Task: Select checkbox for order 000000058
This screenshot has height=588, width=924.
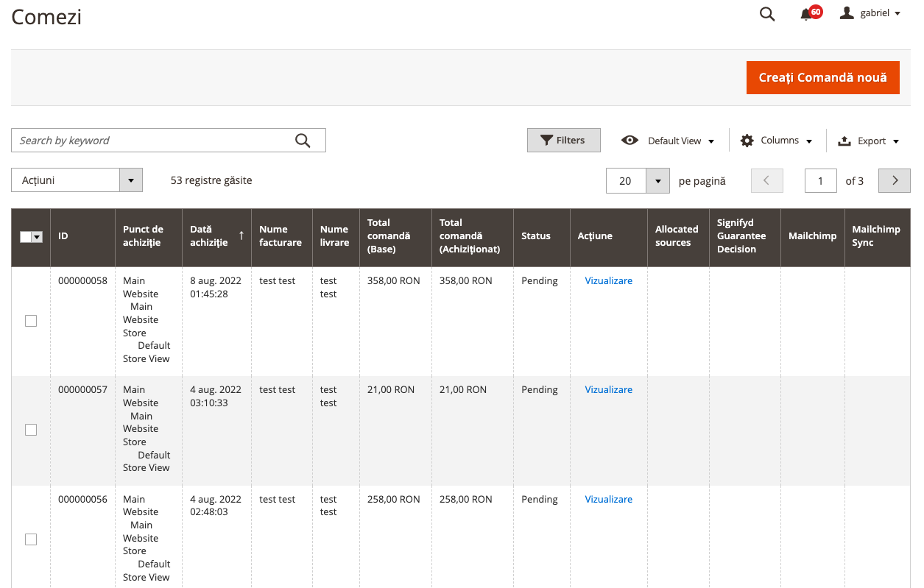Action: [x=31, y=321]
